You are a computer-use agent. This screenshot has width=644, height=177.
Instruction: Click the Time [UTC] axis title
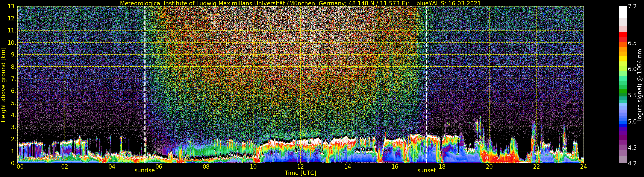click(300, 173)
